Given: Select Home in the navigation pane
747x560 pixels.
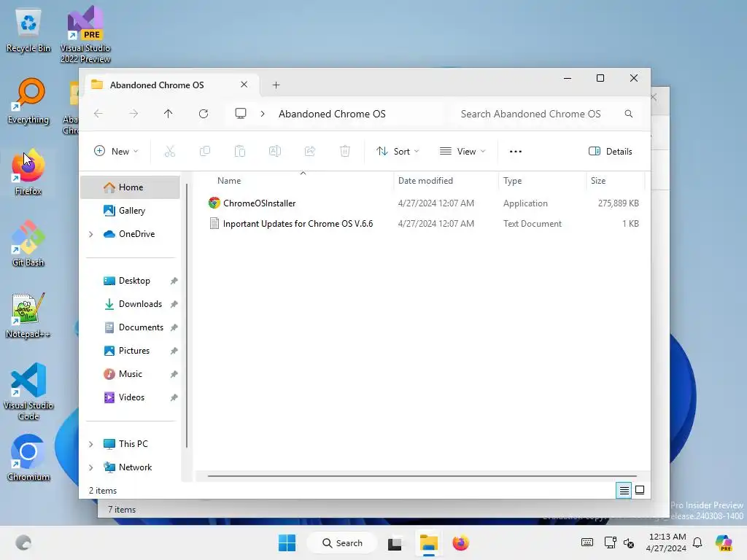Looking at the screenshot, I should [130, 187].
